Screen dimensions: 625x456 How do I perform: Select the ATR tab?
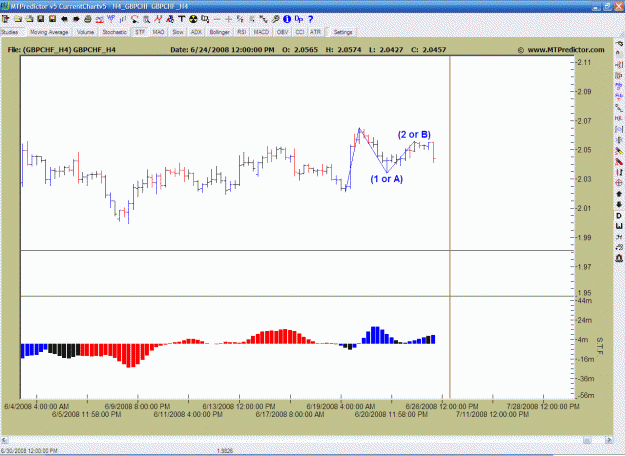[x=315, y=32]
